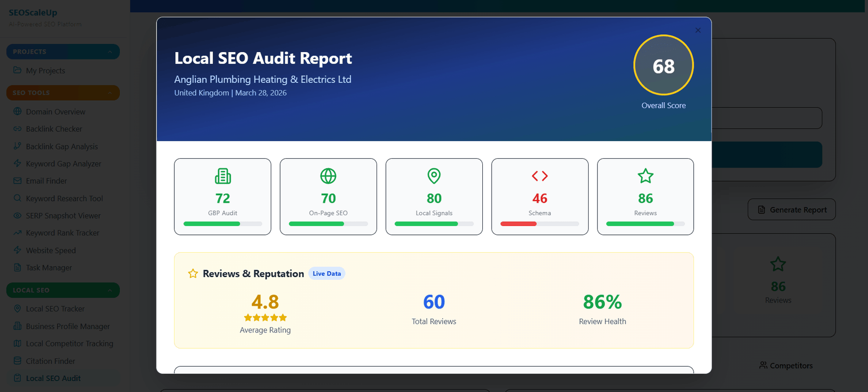Click the 86% Review Health value
This screenshot has height=392, width=868.
pos(602,301)
